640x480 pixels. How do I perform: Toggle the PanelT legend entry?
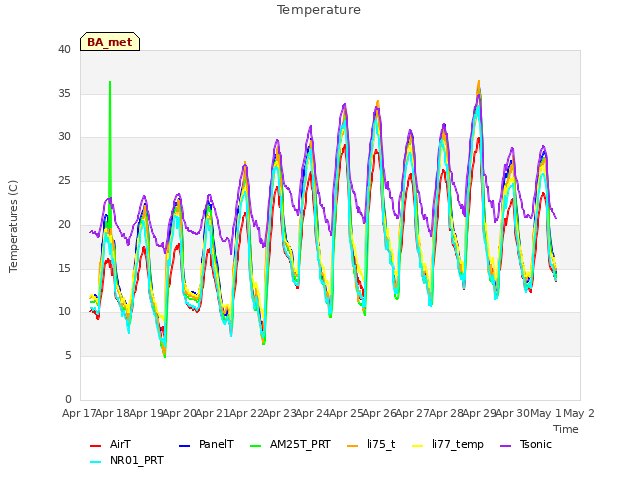[x=206, y=444]
